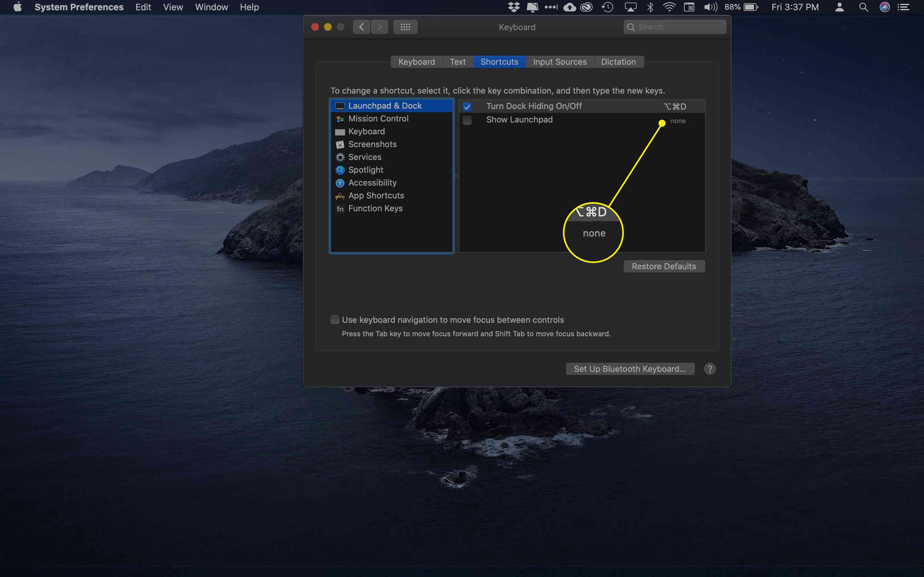Enable Show Launchpad checkbox
Screen dimensions: 924x577
coord(468,120)
